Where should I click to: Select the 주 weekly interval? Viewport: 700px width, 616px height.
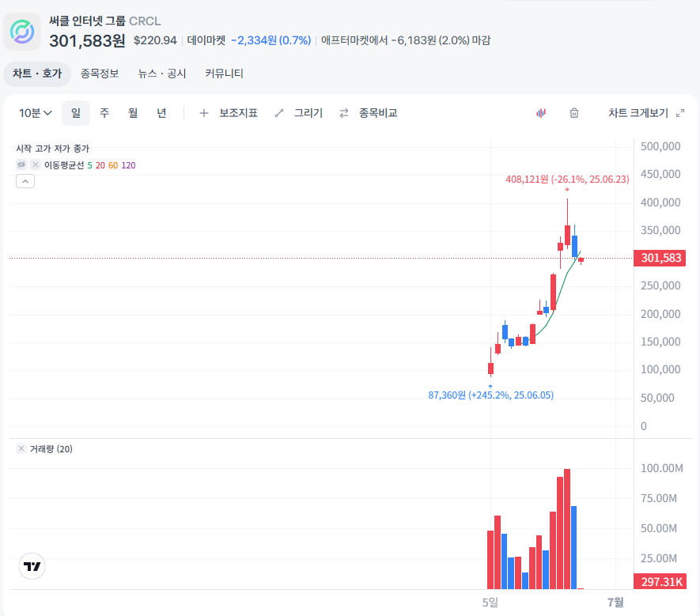pos(104,113)
